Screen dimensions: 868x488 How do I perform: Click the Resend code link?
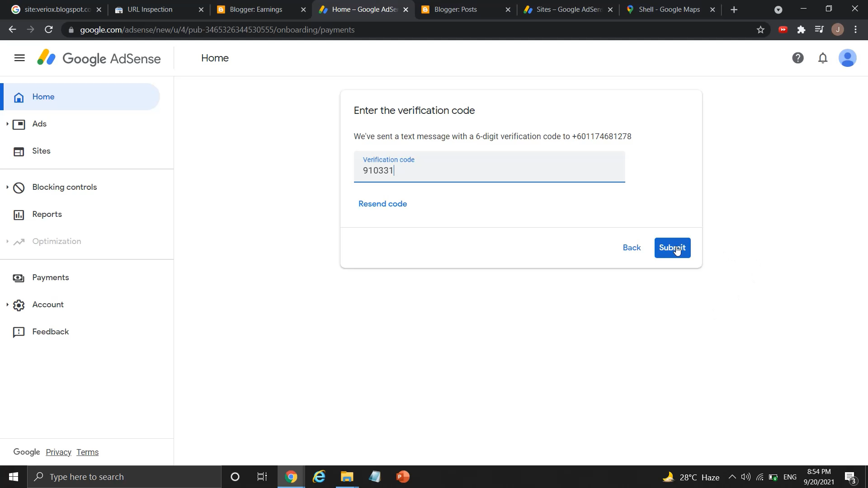(x=383, y=204)
